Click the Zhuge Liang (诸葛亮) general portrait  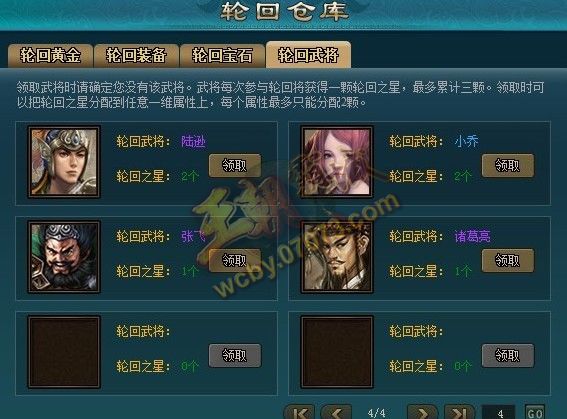(337, 257)
